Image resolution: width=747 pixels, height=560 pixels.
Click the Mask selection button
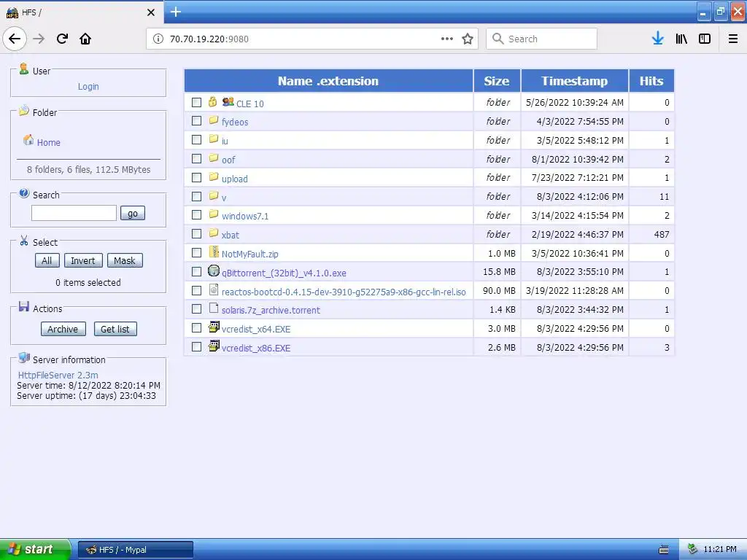pyautogui.click(x=125, y=260)
